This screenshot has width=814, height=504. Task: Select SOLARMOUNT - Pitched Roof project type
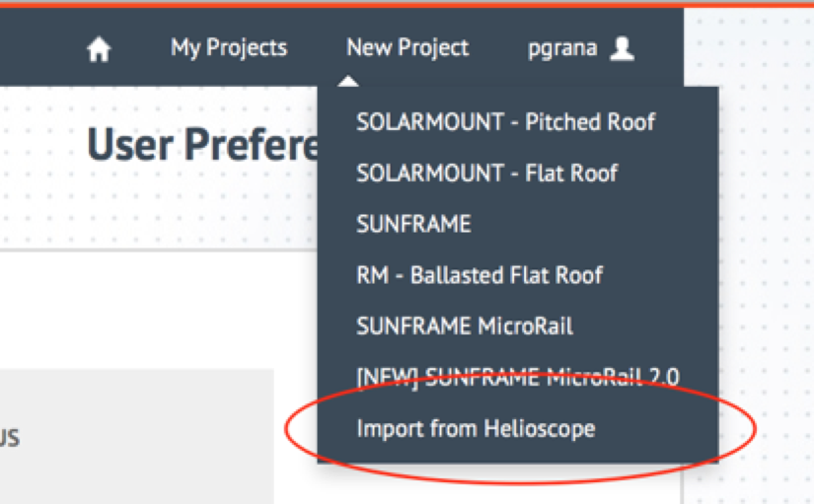[505, 122]
